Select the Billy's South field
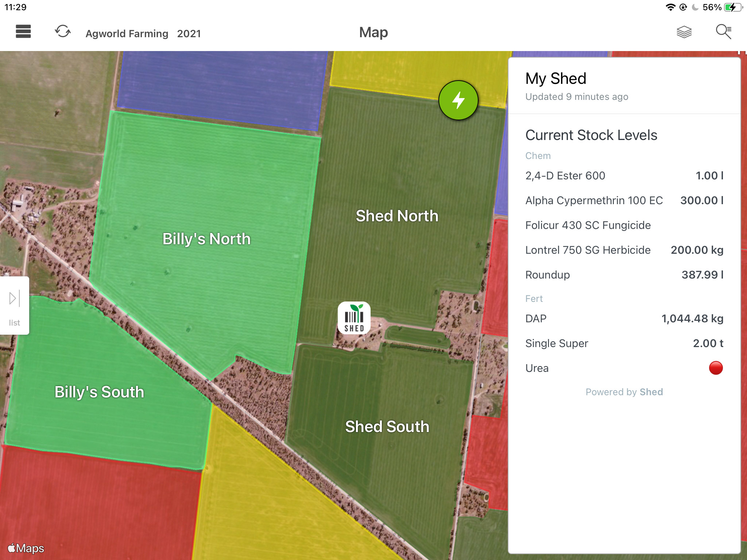 coord(99,392)
